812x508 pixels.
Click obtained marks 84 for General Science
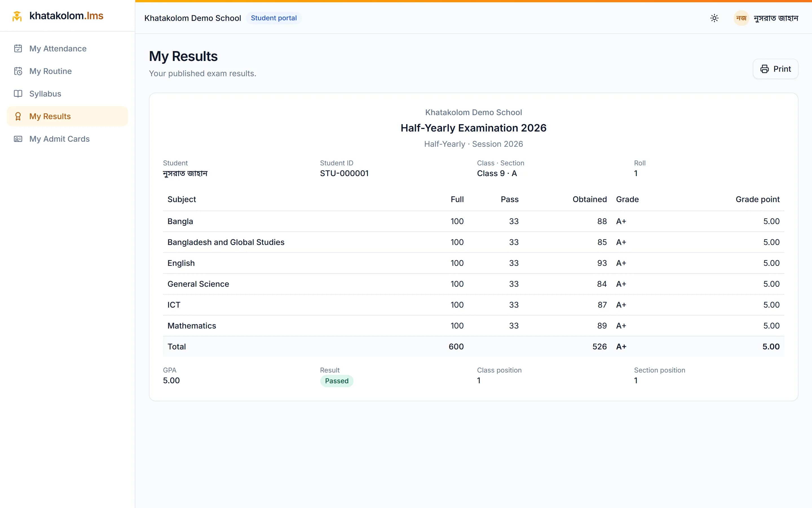[602, 284]
